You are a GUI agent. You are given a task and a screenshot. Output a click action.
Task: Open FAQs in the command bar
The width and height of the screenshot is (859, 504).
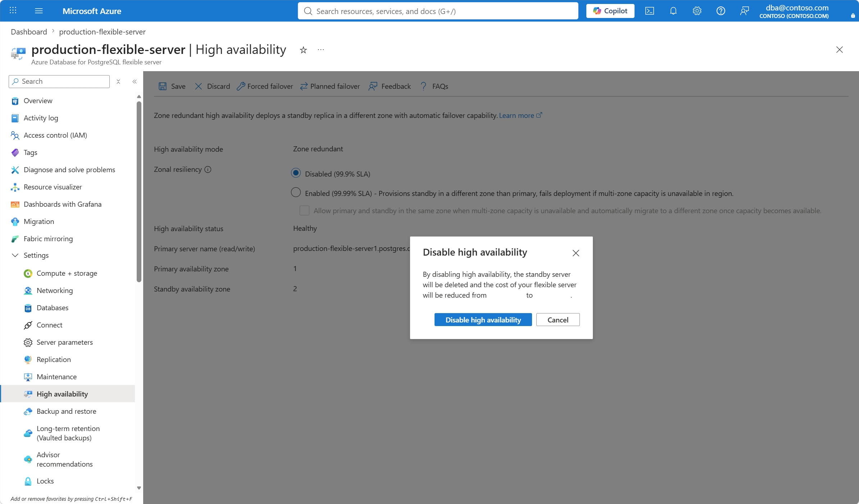point(434,86)
